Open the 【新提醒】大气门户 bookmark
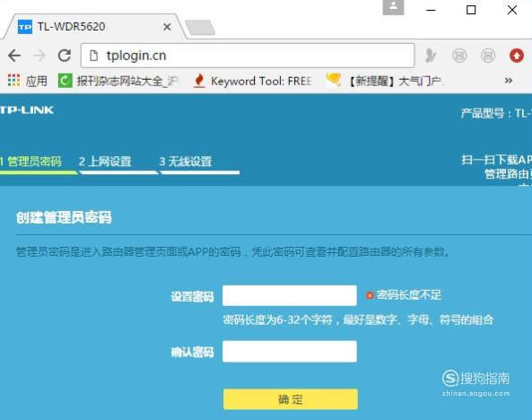 [386, 81]
